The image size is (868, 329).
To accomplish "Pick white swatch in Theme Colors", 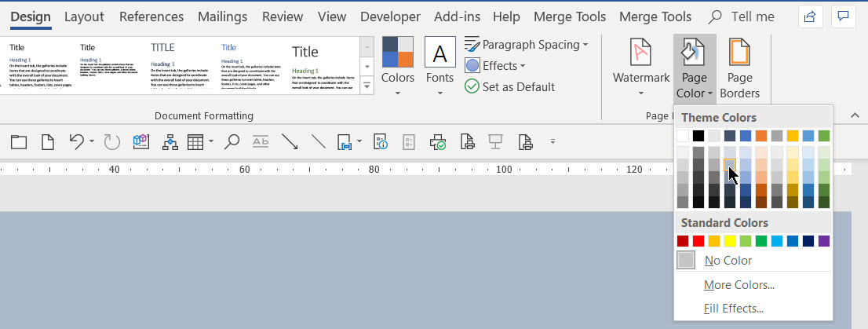I will [683, 136].
